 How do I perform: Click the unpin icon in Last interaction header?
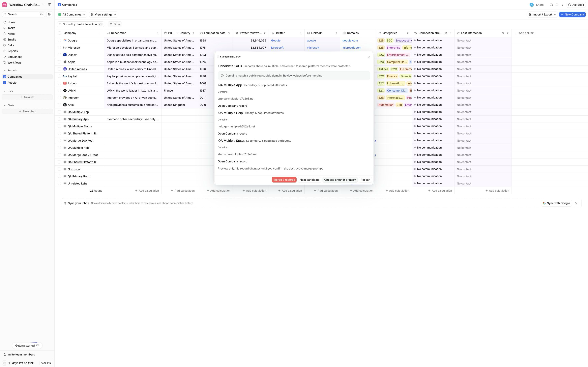[503, 33]
